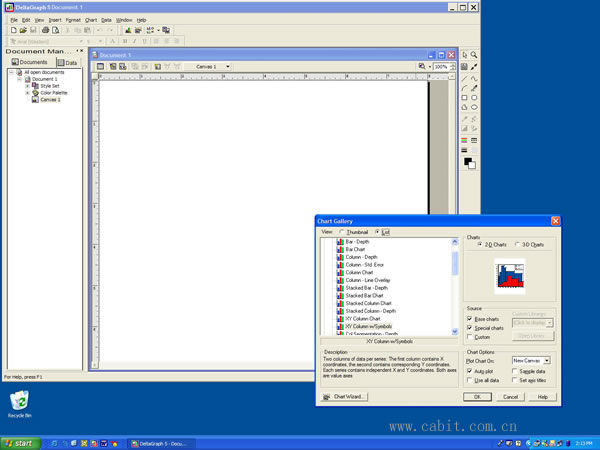
Task: Click OK in Chart Gallery
Action: (477, 397)
